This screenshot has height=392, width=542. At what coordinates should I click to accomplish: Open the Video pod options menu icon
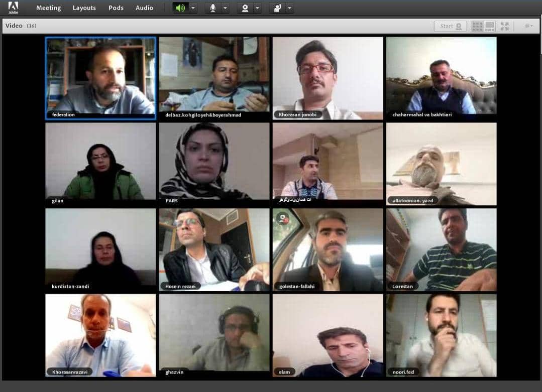528,26
